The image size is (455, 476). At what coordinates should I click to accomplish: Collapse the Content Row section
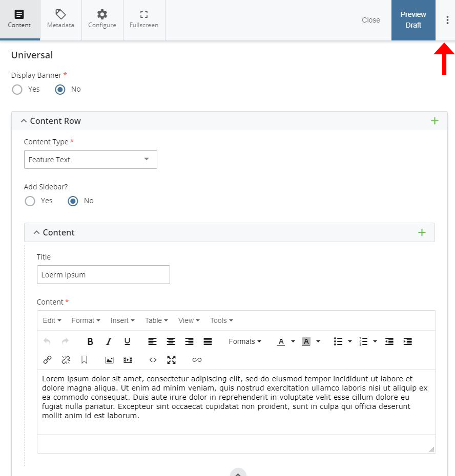[x=24, y=121]
